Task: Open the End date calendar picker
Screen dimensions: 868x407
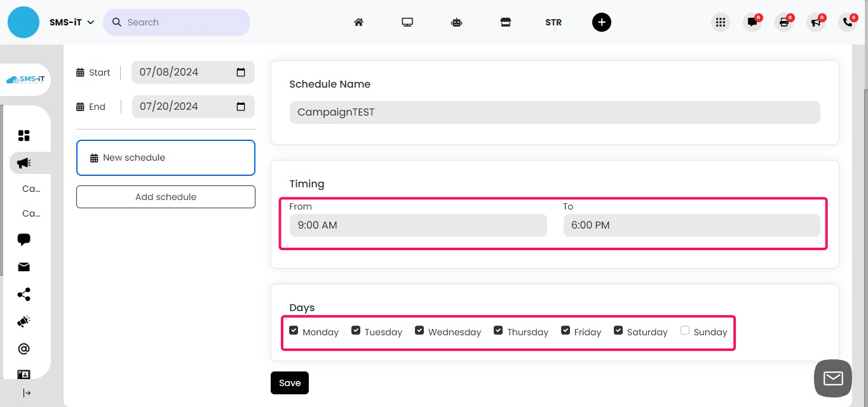Action: 240,106
